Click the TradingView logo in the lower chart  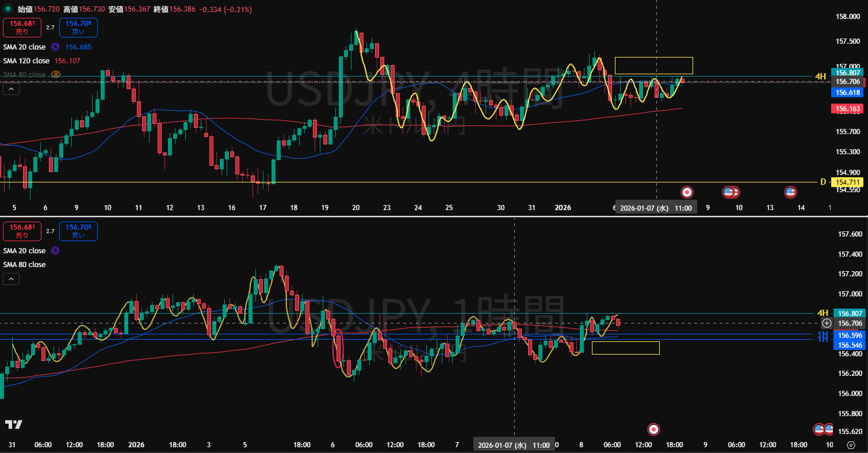14,424
